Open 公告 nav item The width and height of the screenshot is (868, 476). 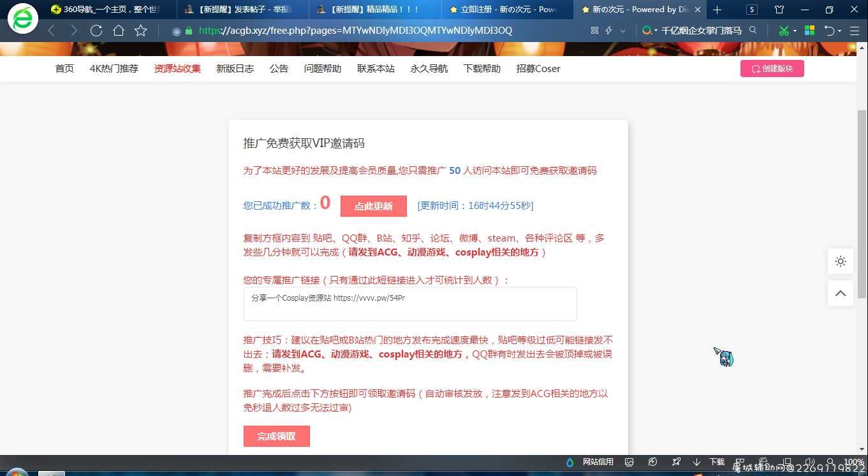(279, 69)
